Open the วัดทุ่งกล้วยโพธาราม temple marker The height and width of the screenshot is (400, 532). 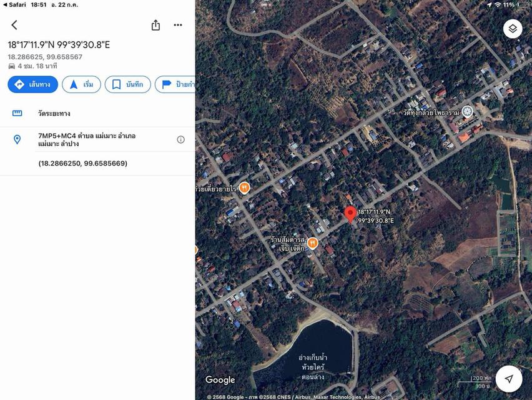coord(468,112)
